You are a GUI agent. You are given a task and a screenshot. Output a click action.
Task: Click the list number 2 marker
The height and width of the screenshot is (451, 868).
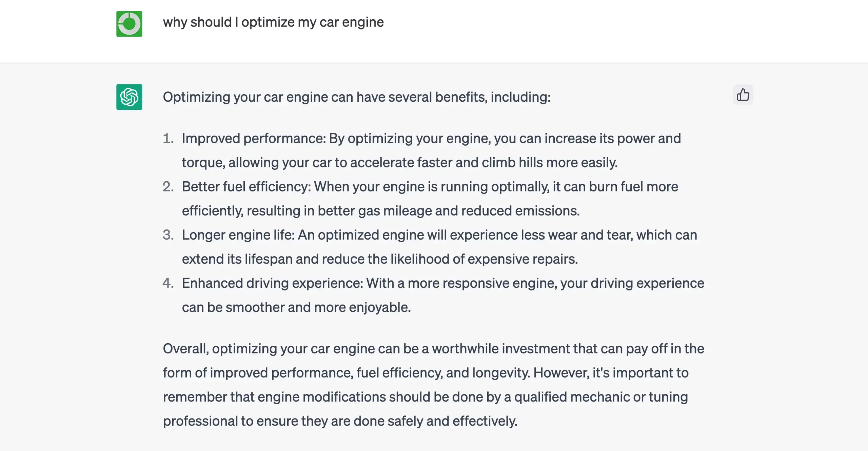point(168,187)
